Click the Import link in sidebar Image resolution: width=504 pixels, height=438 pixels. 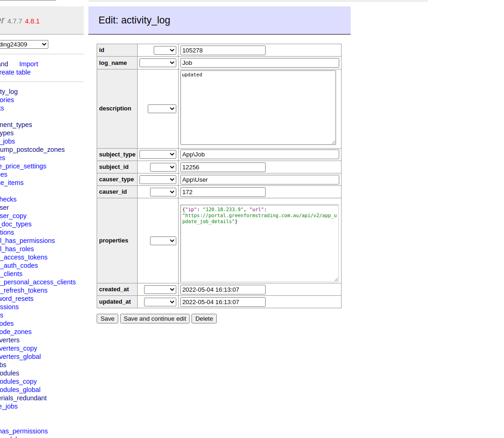click(x=29, y=64)
